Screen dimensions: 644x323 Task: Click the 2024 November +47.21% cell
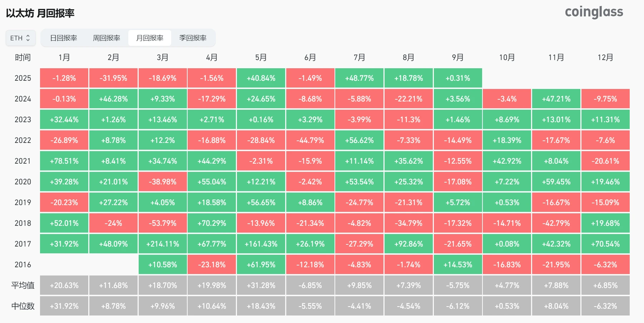pyautogui.click(x=556, y=99)
